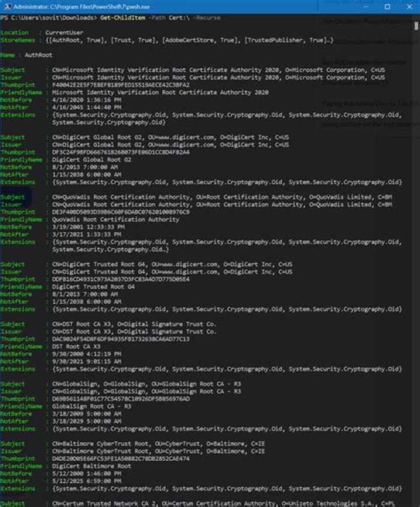Viewport: 420px width, 507px height.
Task: Click the 'Get-ChildItem' command text
Action: pyautogui.click(x=123, y=18)
